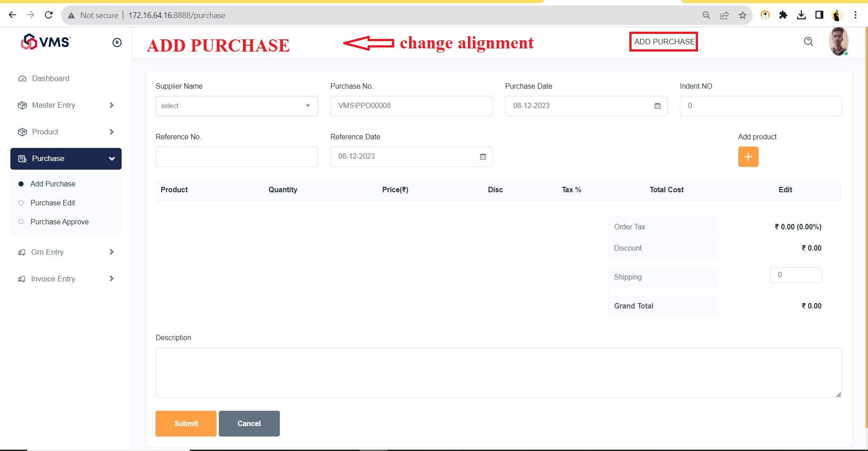Go to Dashboard in the sidebar
Viewport: 868px width, 451px height.
[x=50, y=78]
